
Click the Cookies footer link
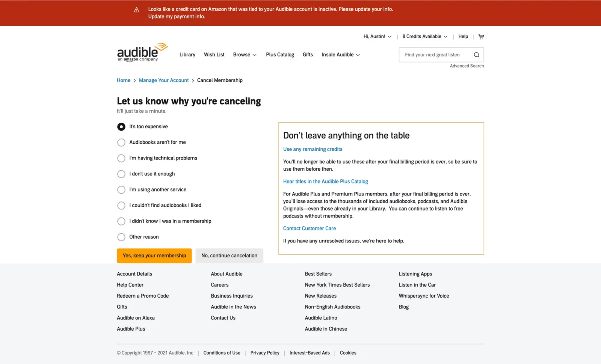point(348,353)
